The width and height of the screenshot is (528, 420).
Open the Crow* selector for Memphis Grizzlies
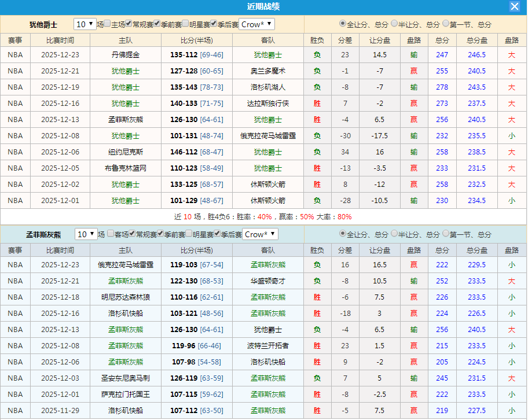pyautogui.click(x=259, y=234)
